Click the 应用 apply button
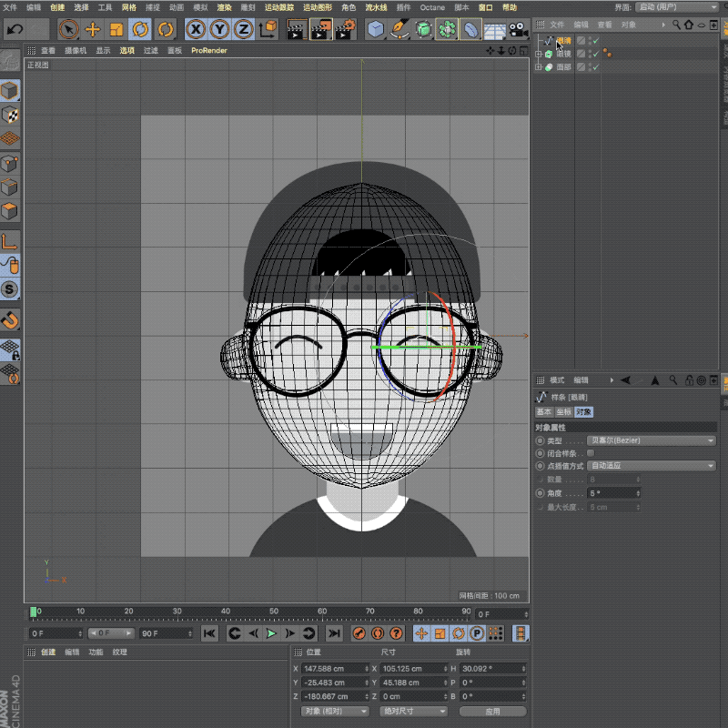Screen dimensions: 728x728 coord(492,711)
